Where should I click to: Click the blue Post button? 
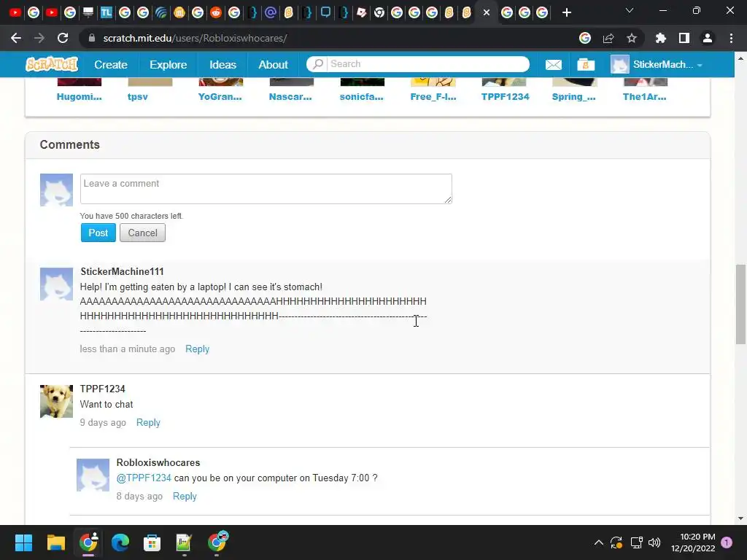tap(98, 233)
